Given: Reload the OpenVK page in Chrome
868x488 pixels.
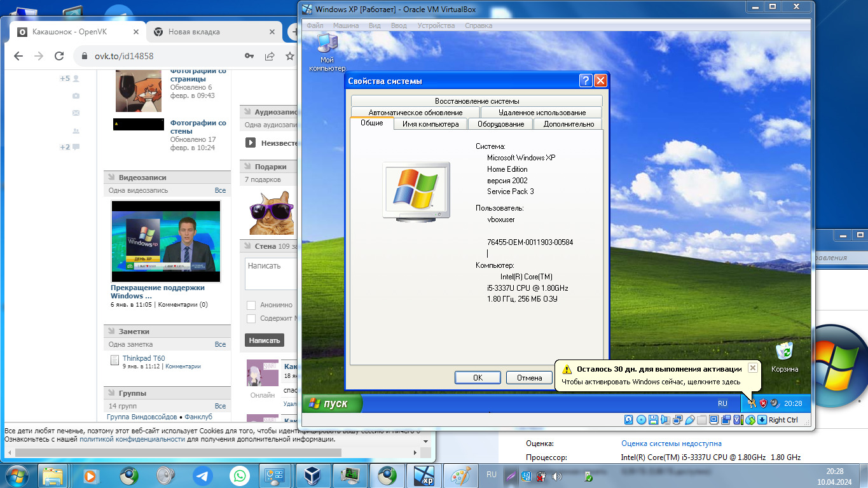Looking at the screenshot, I should [59, 56].
